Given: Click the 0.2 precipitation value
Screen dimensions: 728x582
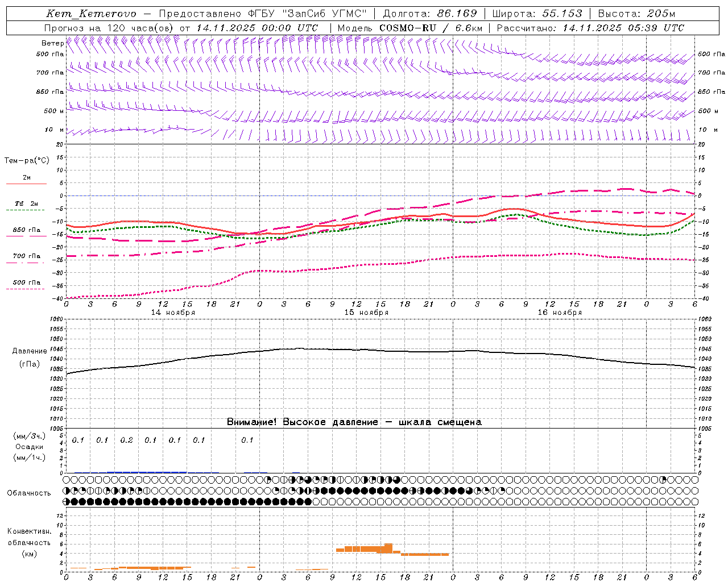Looking at the screenshot, I should 126,440.
